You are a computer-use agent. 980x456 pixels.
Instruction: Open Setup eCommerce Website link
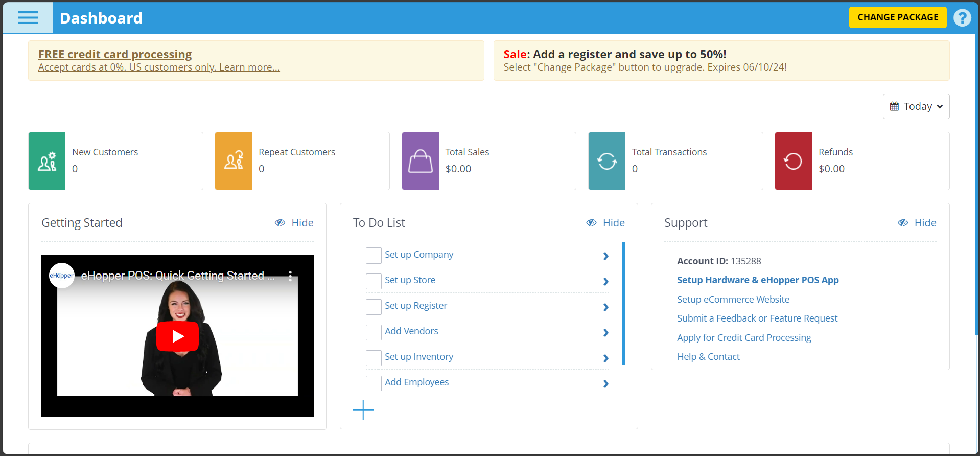733,299
